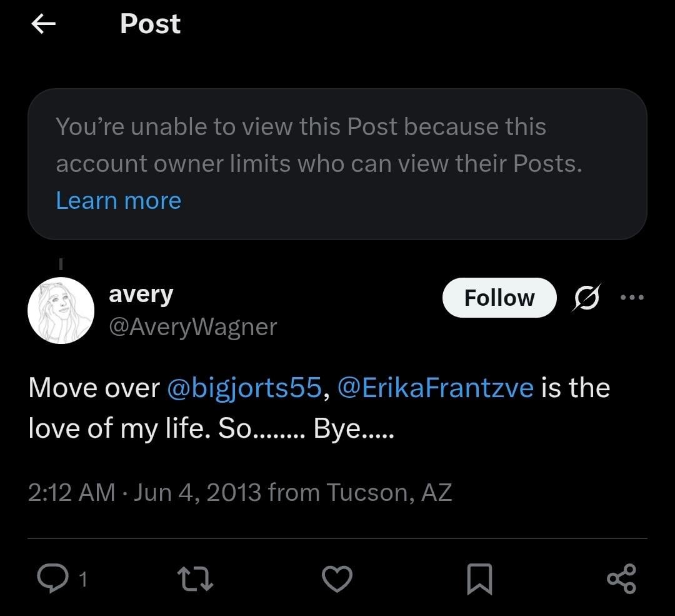
Task: Tap the unavailable post notice box
Action: click(x=337, y=164)
